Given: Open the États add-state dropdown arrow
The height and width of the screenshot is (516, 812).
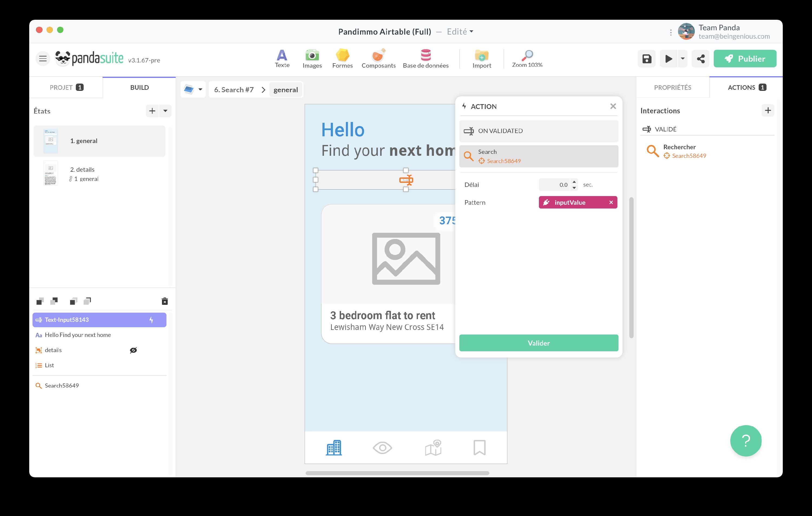Looking at the screenshot, I should point(165,111).
